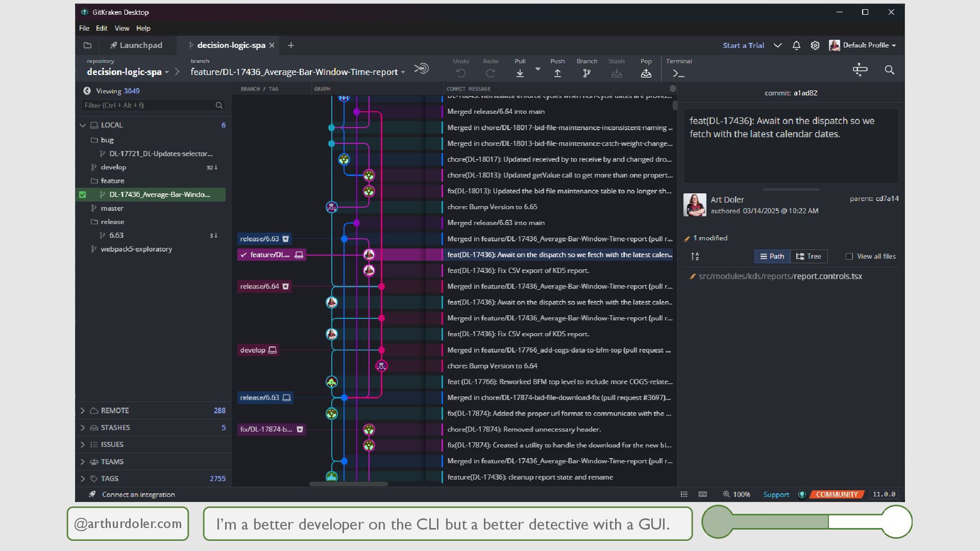This screenshot has width=980, height=551.
Task: Click the branch filter input field
Action: 148,105
